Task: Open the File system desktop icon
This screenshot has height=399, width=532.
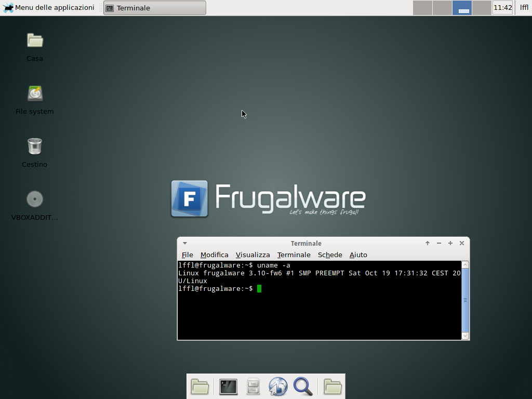Action: tap(35, 94)
